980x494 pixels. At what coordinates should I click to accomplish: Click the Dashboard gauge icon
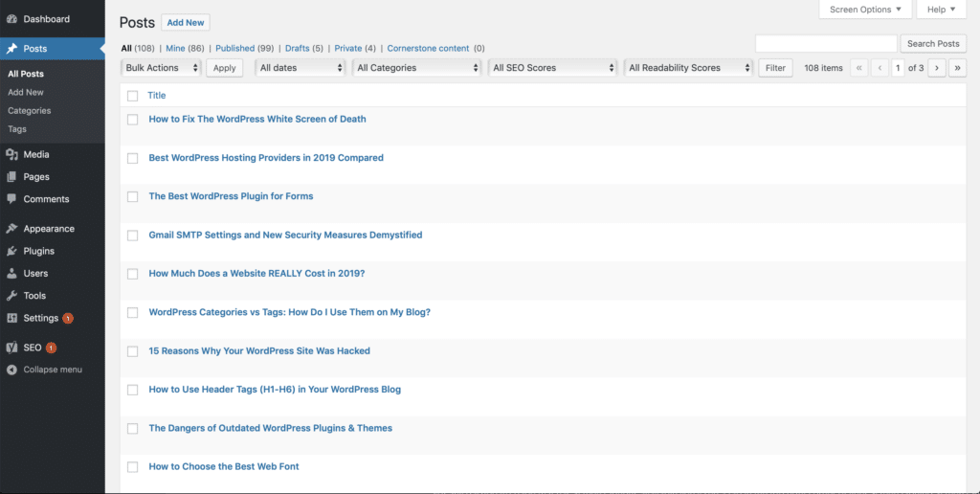(x=11, y=19)
